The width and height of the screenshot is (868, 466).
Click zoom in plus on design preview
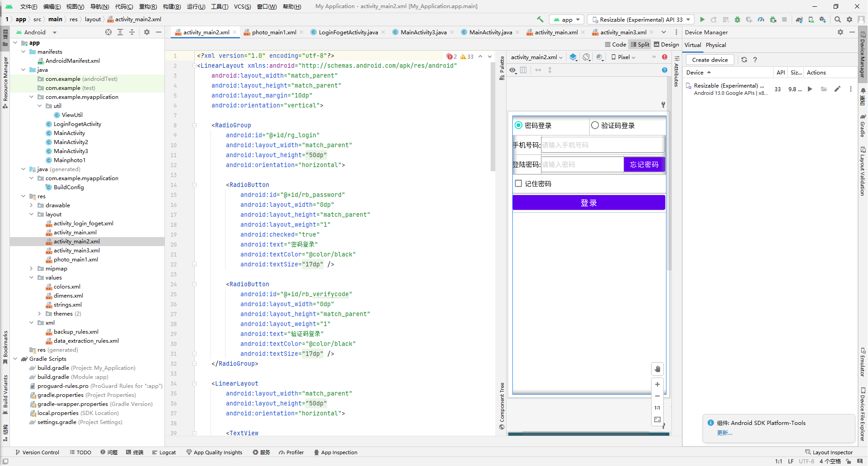coord(657,384)
